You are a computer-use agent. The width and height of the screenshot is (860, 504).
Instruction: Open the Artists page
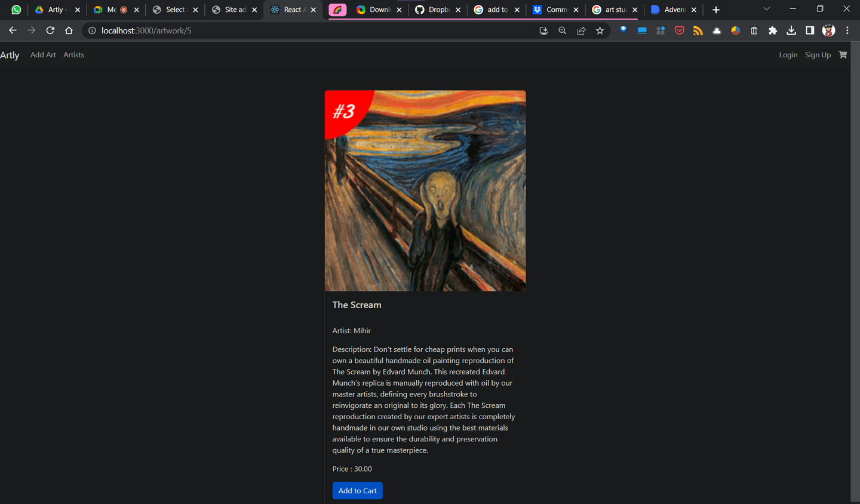point(74,55)
